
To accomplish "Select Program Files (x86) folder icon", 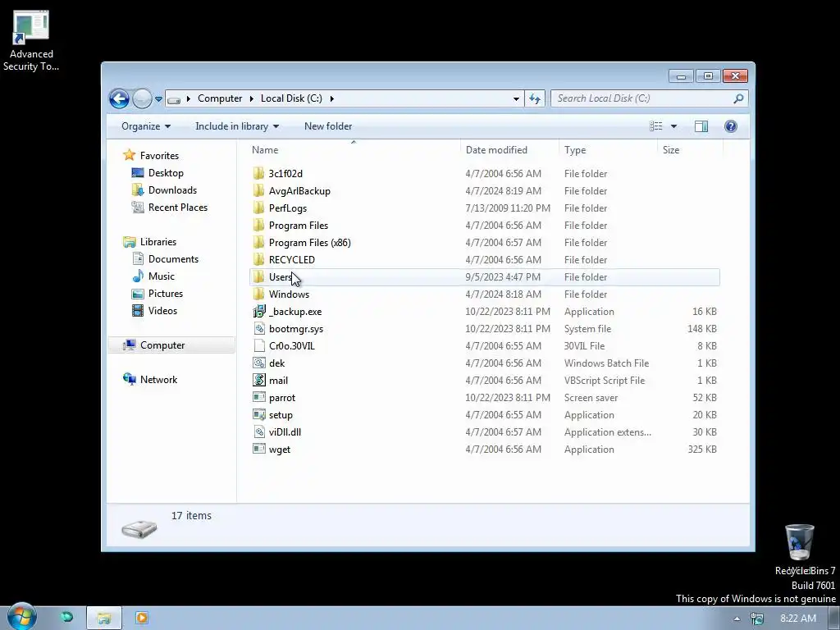I will (258, 243).
